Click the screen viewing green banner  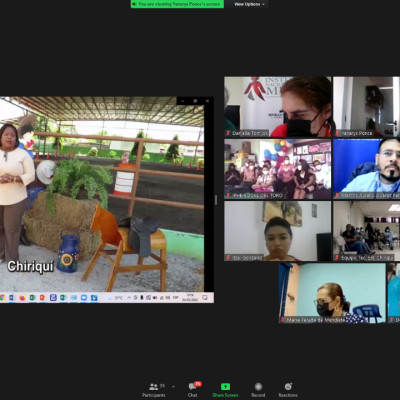177,4
